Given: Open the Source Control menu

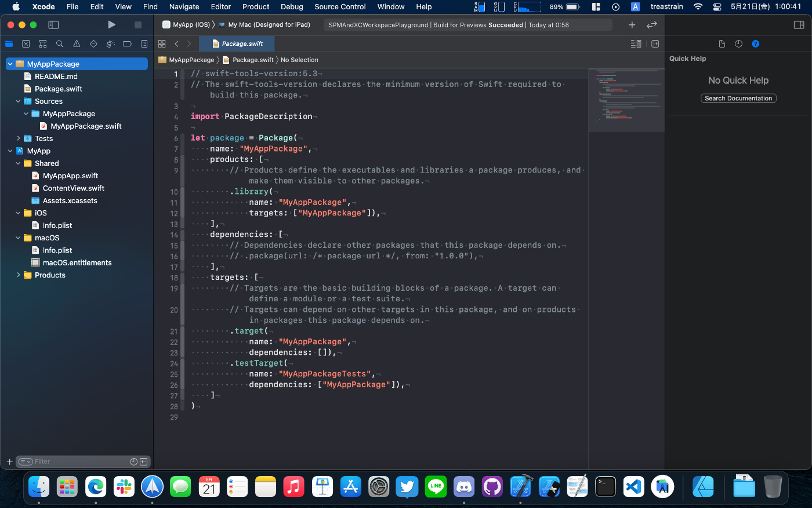Looking at the screenshot, I should (340, 7).
